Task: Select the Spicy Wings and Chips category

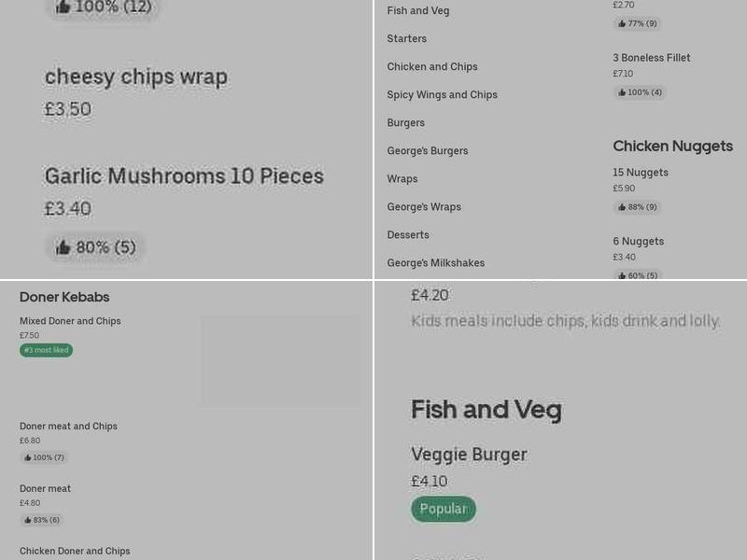Action: coord(442,94)
